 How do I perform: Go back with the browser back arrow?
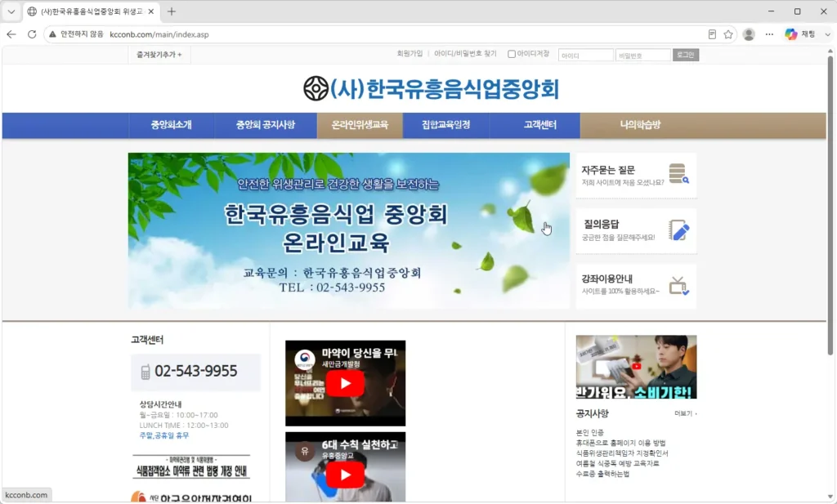(11, 34)
